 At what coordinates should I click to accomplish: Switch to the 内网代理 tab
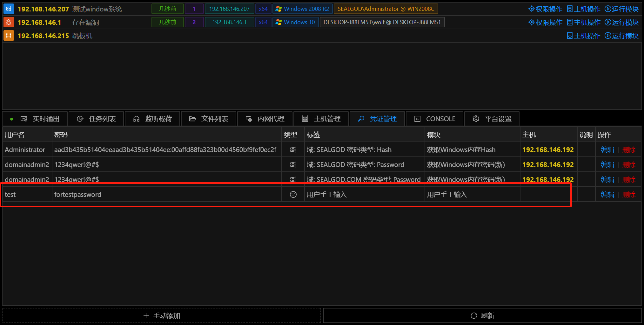(x=265, y=119)
